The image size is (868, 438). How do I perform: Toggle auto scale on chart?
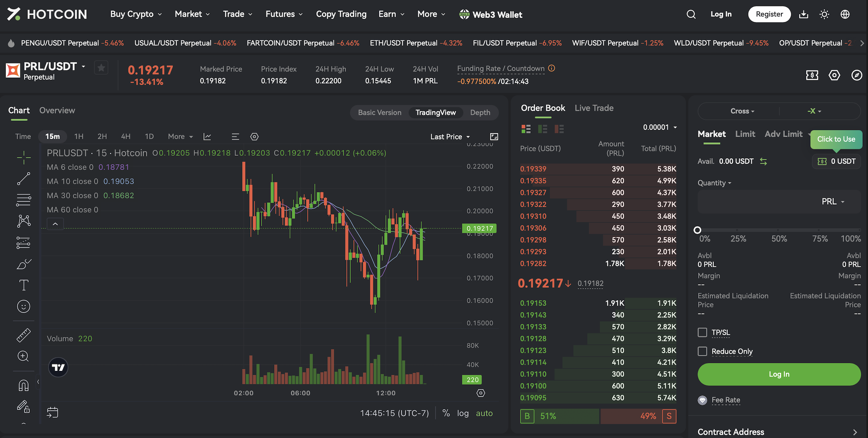click(x=484, y=413)
